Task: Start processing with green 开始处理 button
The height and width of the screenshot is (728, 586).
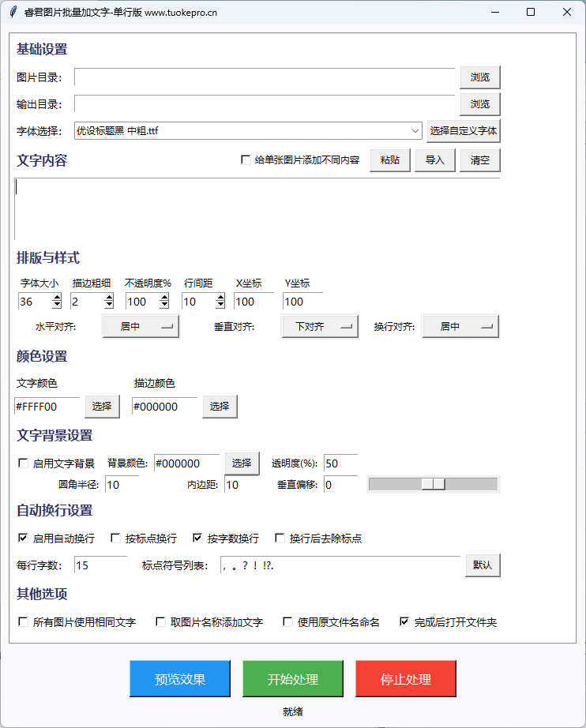Action: coord(293,679)
